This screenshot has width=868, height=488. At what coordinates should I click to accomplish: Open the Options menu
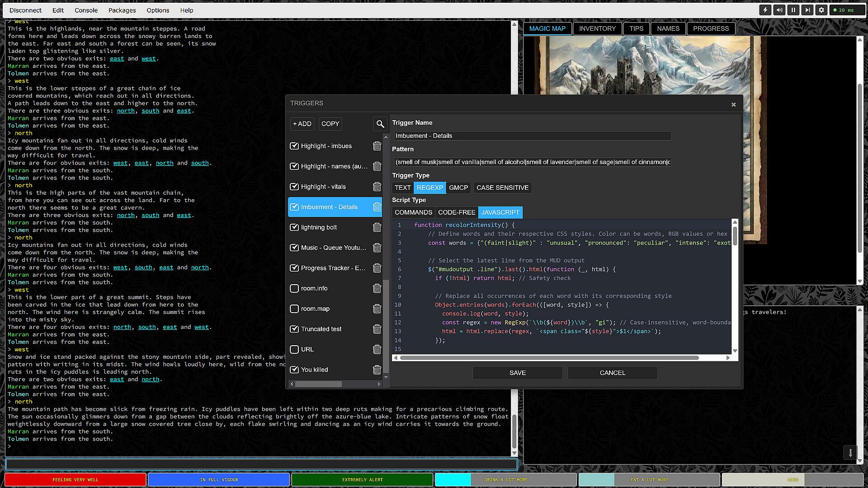pos(158,10)
